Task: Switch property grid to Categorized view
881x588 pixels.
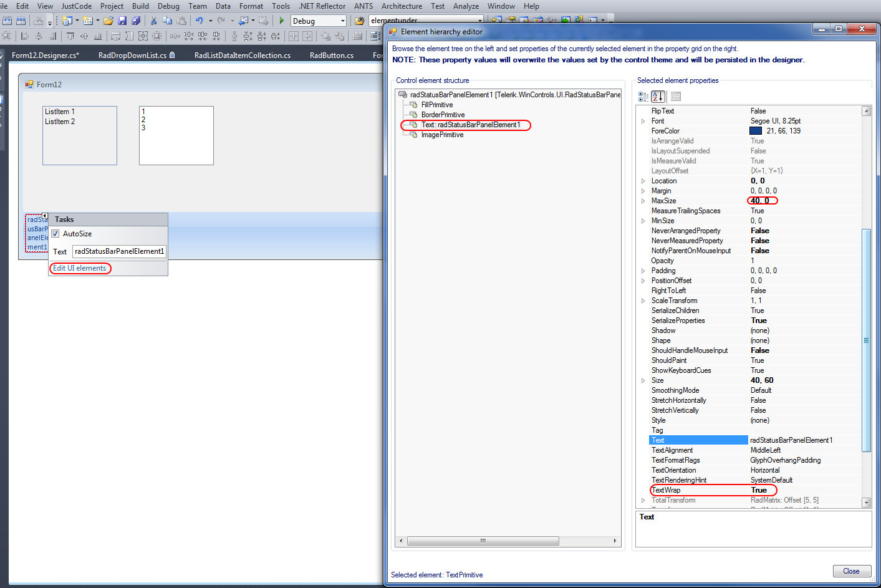Action: (643, 97)
